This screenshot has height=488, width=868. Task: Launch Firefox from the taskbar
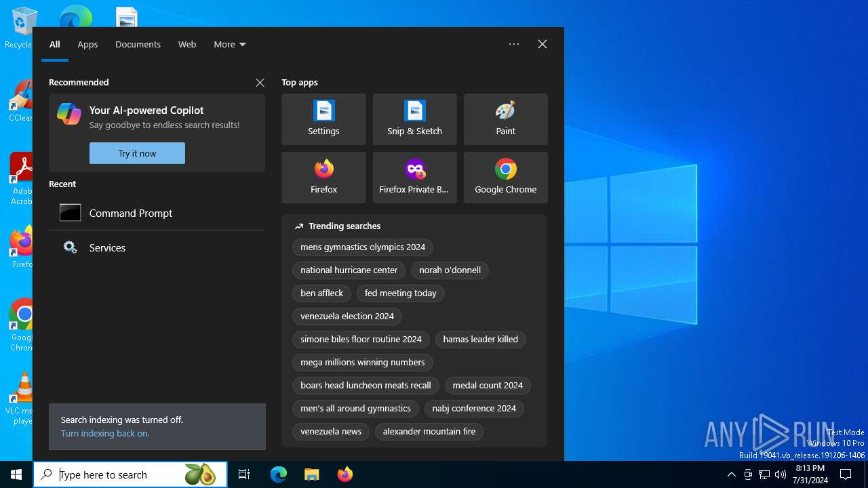tap(345, 474)
